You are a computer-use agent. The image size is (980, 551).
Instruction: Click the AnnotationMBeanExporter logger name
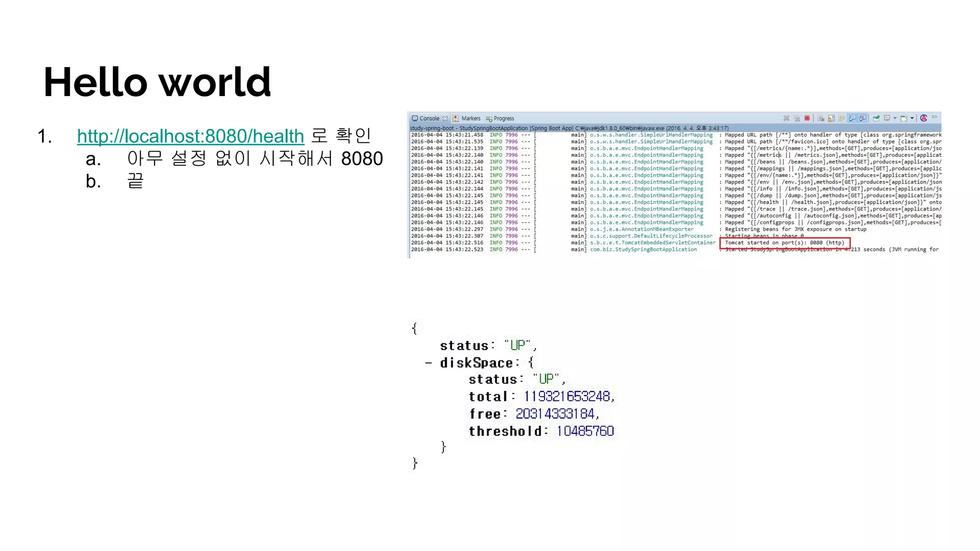click(642, 230)
